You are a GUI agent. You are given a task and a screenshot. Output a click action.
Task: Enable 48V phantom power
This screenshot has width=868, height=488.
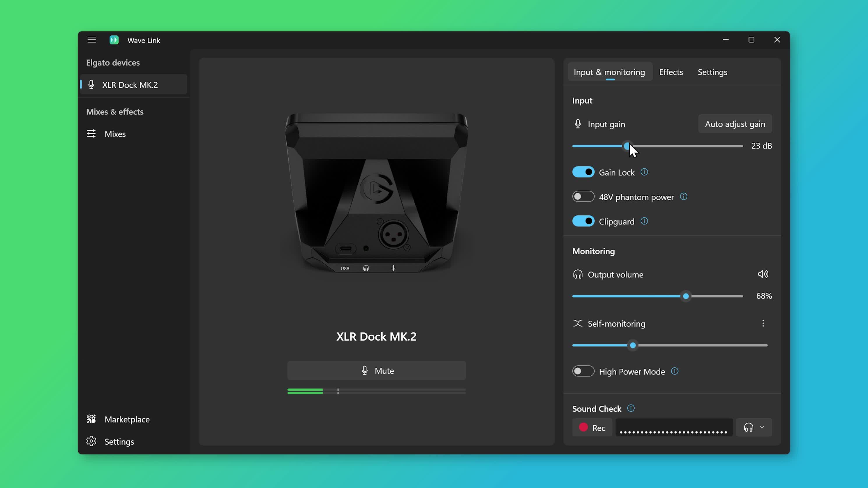click(583, 197)
